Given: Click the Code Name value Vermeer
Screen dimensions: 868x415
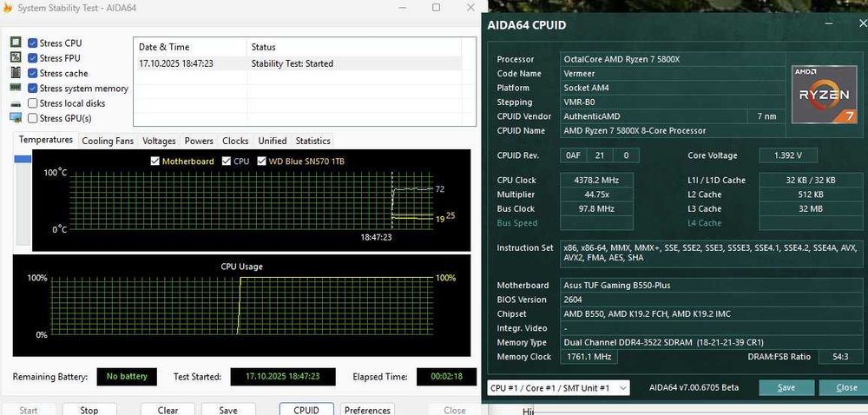Looking at the screenshot, I should coord(580,73).
